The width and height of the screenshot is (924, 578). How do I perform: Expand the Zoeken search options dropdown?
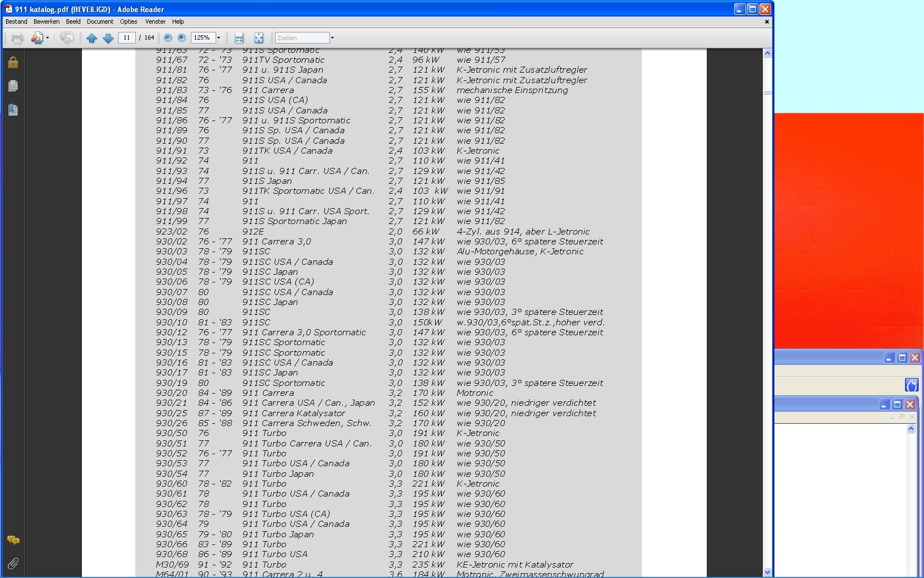(x=332, y=38)
